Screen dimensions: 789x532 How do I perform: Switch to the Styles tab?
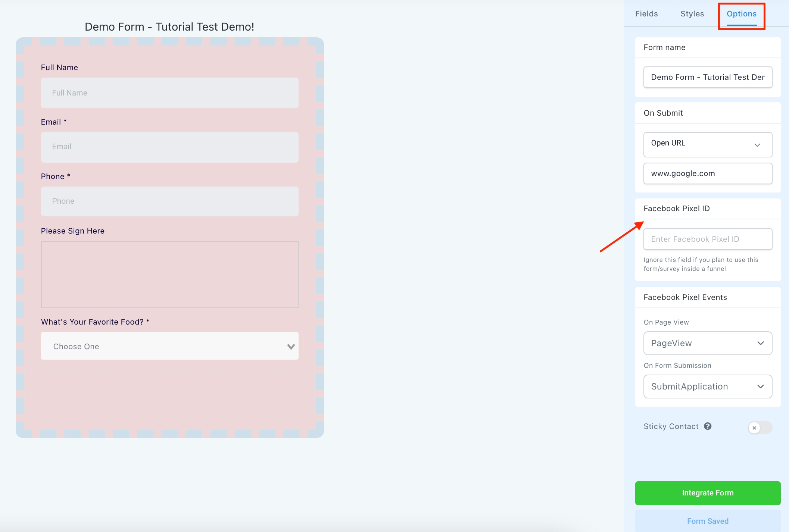692,14
